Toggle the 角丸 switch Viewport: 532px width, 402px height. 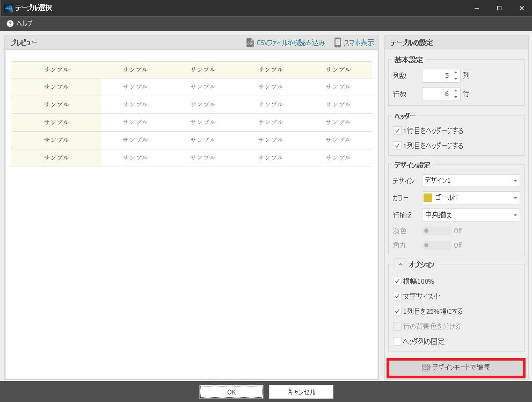pos(437,245)
